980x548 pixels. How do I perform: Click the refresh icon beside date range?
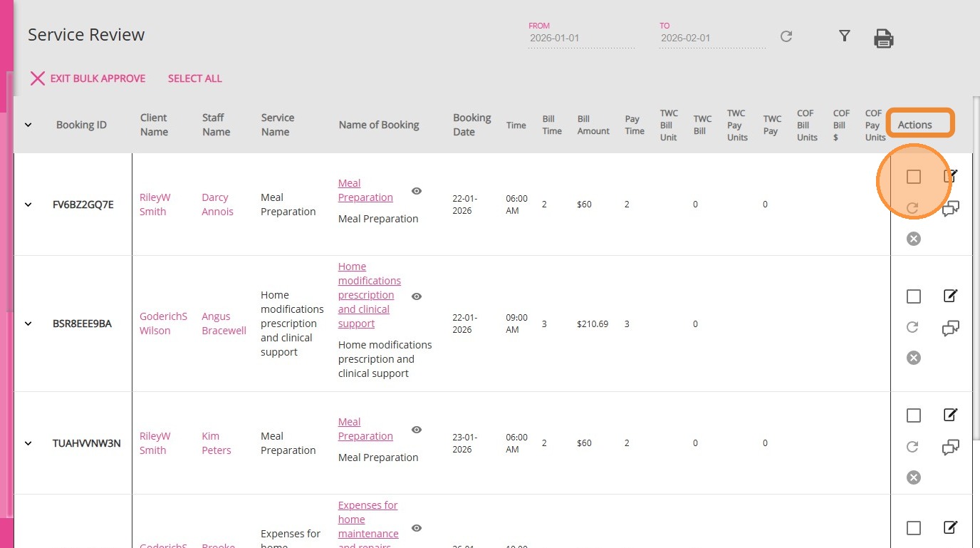point(786,36)
